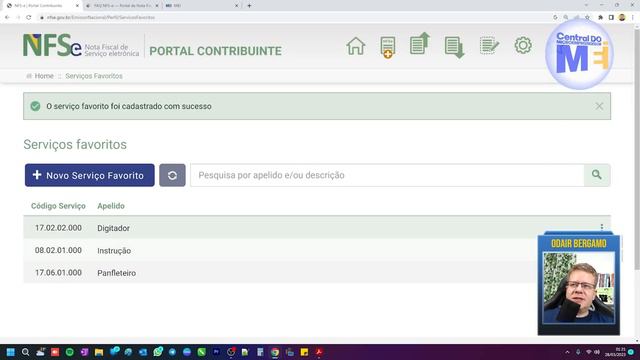Open the received notes icon with down arrow
This screenshot has width=640, height=360.
[454, 47]
